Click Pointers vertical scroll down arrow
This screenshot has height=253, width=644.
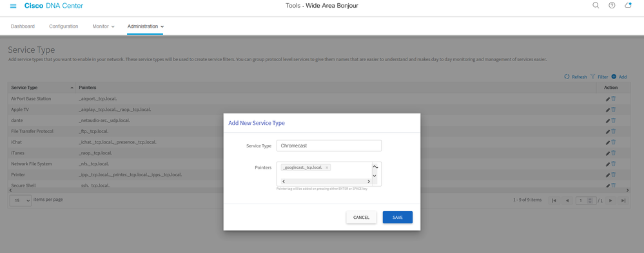(x=375, y=176)
